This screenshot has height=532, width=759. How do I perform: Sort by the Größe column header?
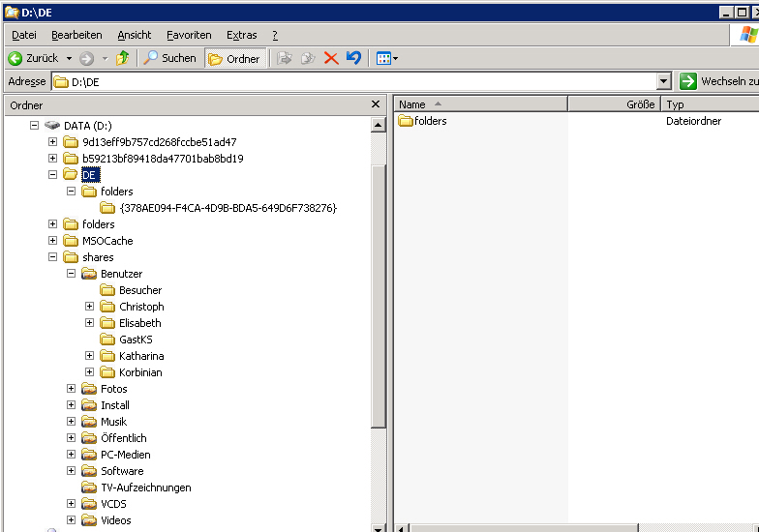(614, 104)
